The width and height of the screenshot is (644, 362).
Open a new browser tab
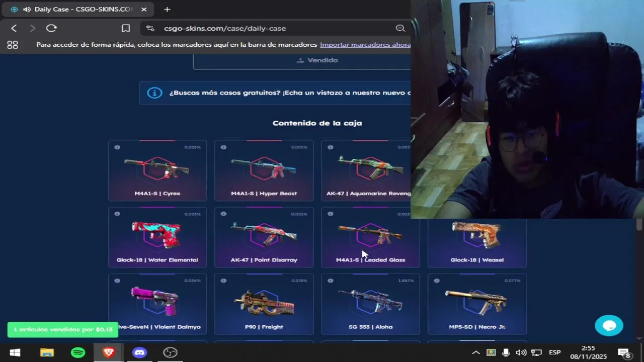(167, 9)
